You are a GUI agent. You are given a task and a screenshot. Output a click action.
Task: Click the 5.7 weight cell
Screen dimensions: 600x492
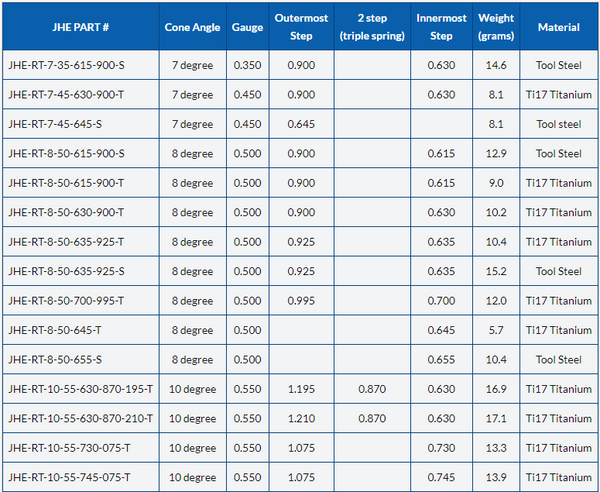pos(496,329)
